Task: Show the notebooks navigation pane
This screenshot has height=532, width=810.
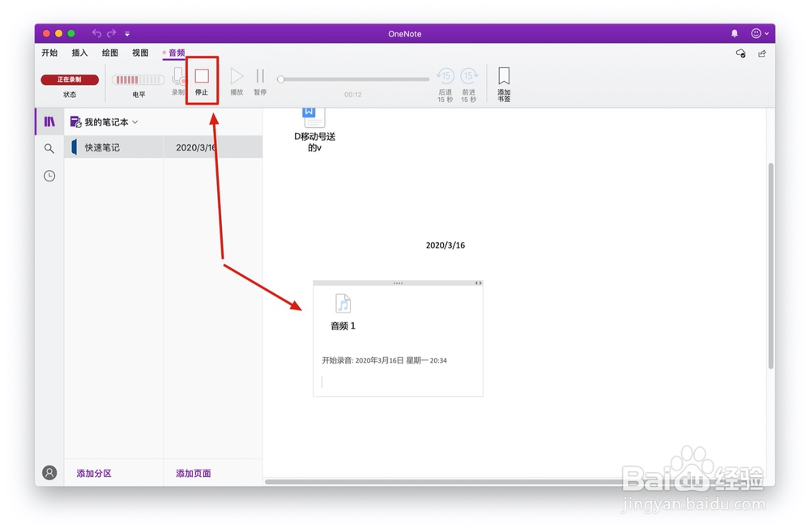Action: [49, 122]
